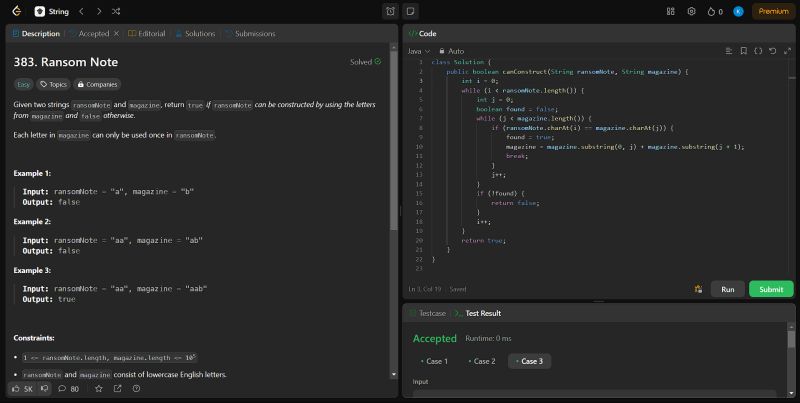Reset code to default with undo icon

(x=773, y=50)
